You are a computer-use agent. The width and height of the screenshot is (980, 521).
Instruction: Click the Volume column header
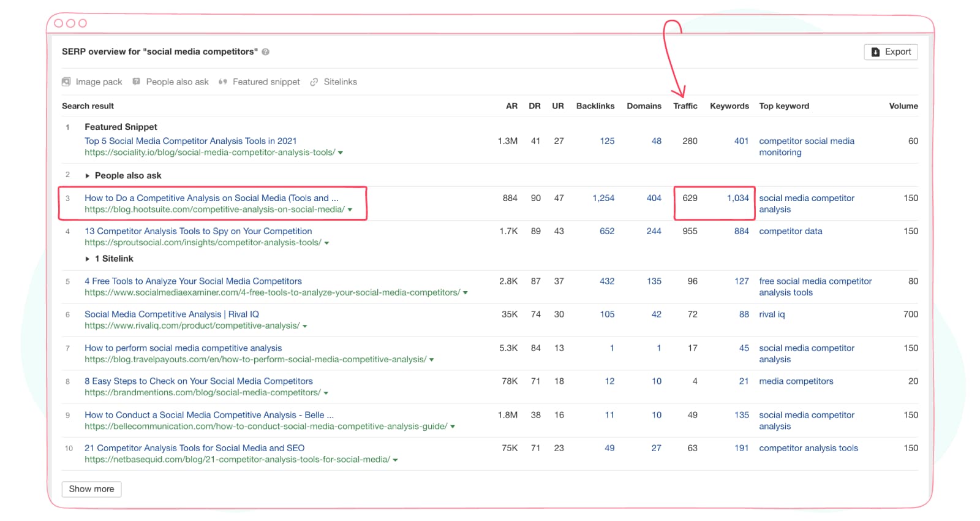903,106
